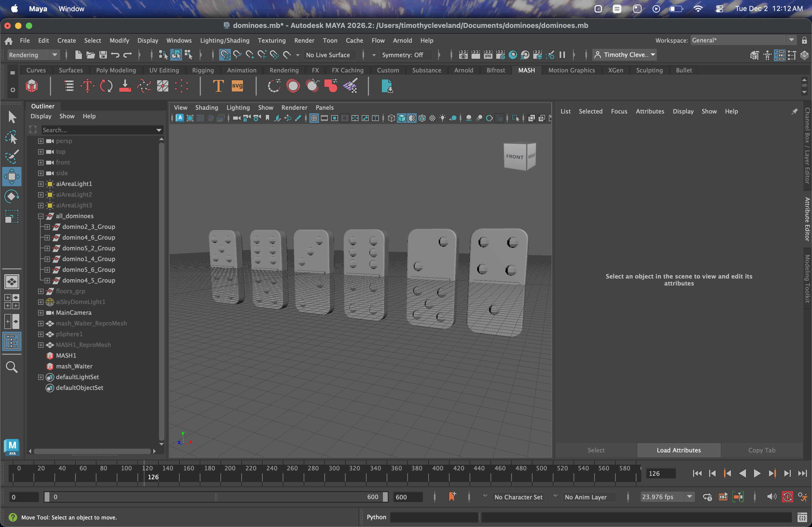Click the Outliner layout icon in sidebar

(x=12, y=341)
